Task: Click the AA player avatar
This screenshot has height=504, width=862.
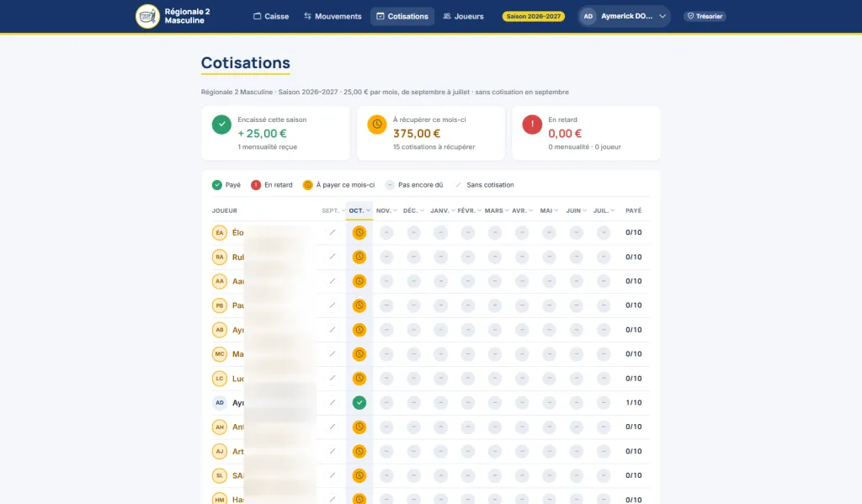Action: (x=220, y=281)
